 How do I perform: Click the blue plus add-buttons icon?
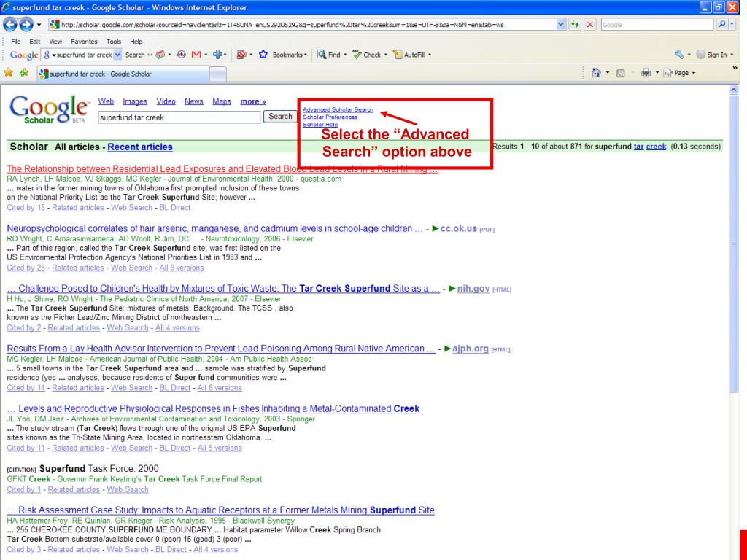(217, 55)
